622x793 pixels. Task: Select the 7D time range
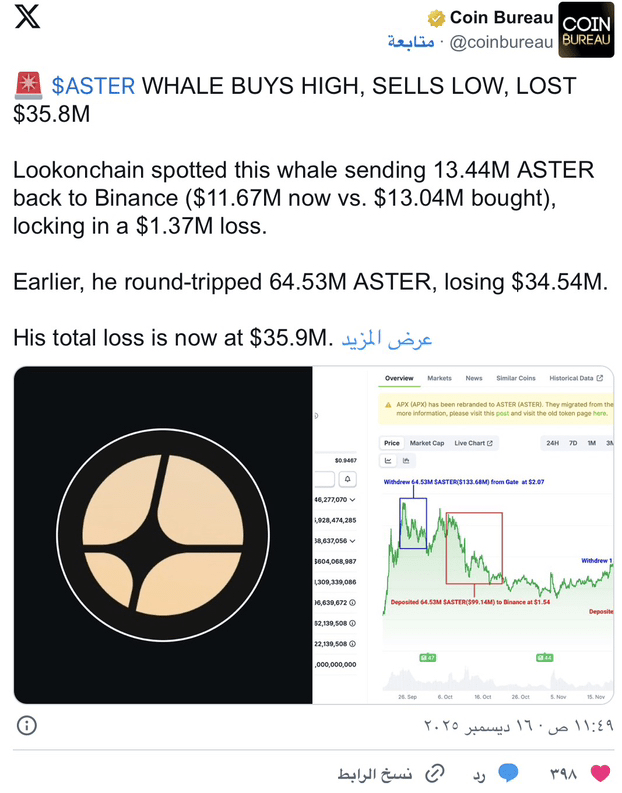[x=573, y=442]
